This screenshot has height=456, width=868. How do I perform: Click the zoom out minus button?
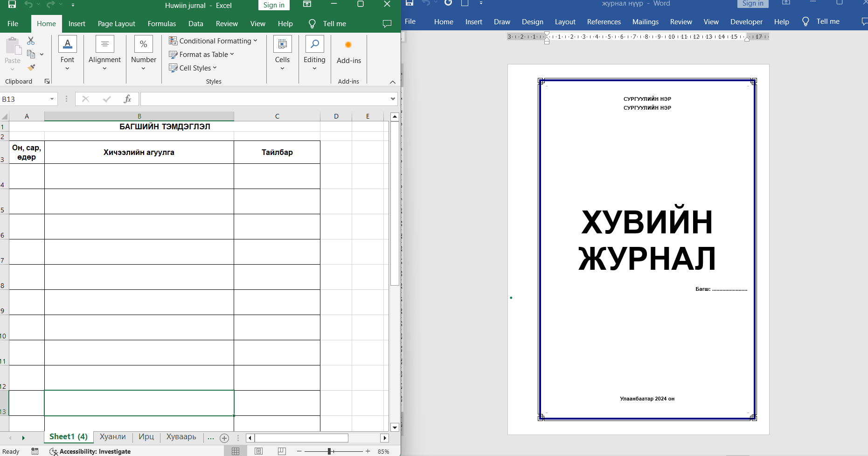click(299, 451)
